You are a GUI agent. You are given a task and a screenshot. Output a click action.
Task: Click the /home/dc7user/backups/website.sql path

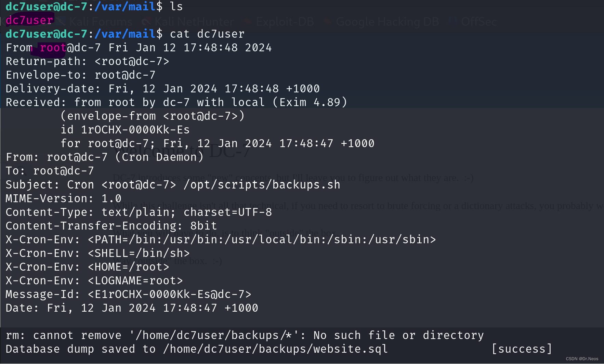275,349
